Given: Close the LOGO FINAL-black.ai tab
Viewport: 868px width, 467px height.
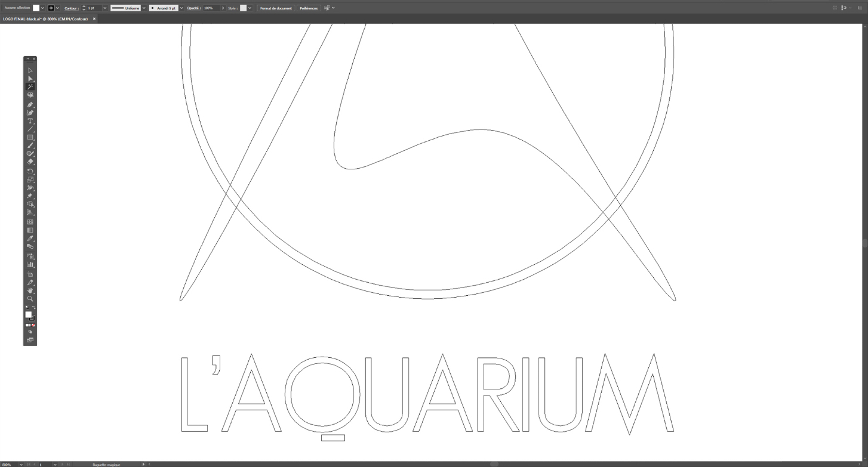Looking at the screenshot, I should tap(94, 18).
